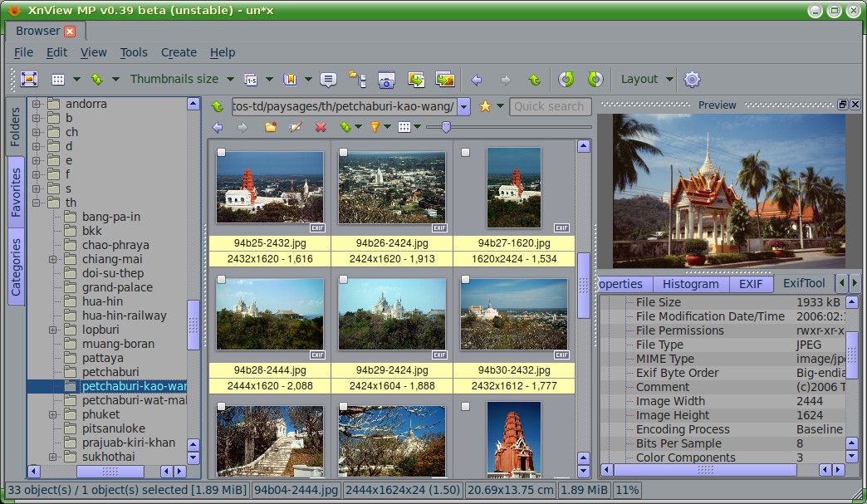The width and height of the screenshot is (867, 504).
Task: Open the Settings gear icon
Action: pyautogui.click(x=692, y=80)
